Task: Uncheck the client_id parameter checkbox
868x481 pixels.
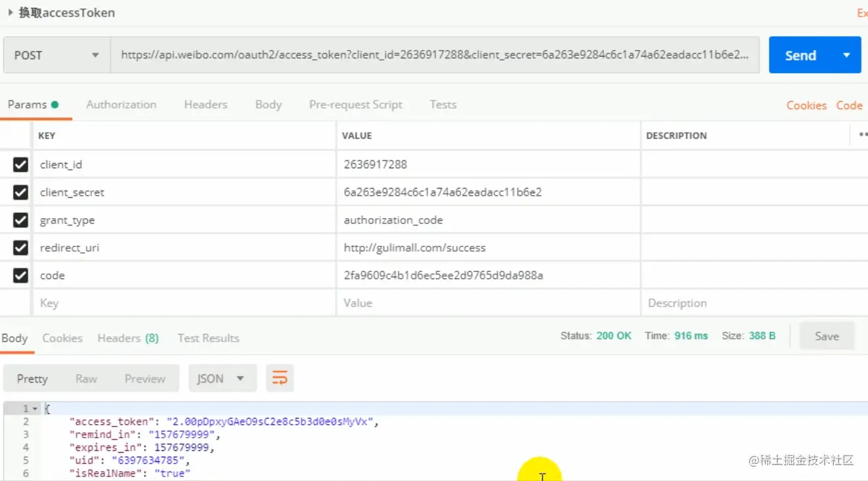Action: coord(20,164)
